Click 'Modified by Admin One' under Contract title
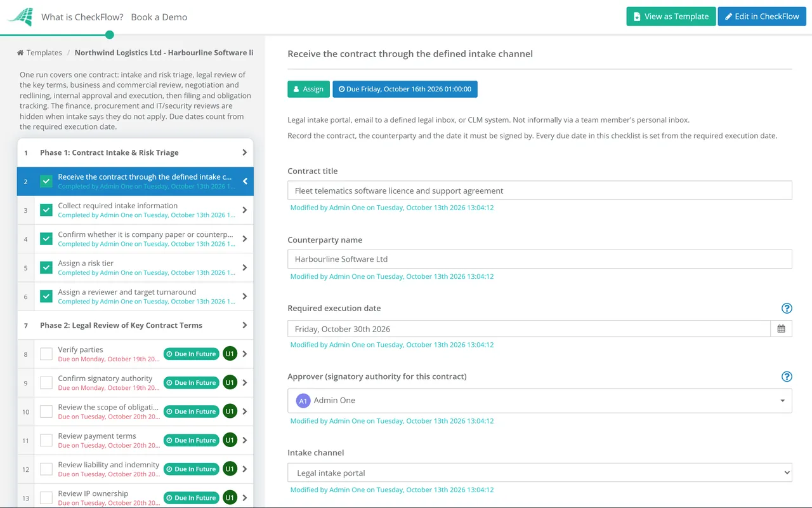This screenshot has width=812, height=508. coord(391,208)
